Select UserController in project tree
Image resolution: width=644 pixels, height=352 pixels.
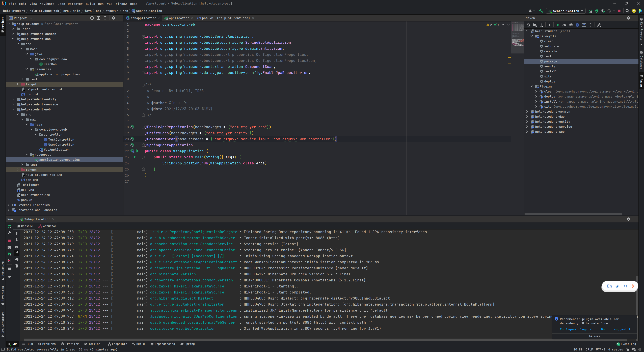[x=61, y=145]
